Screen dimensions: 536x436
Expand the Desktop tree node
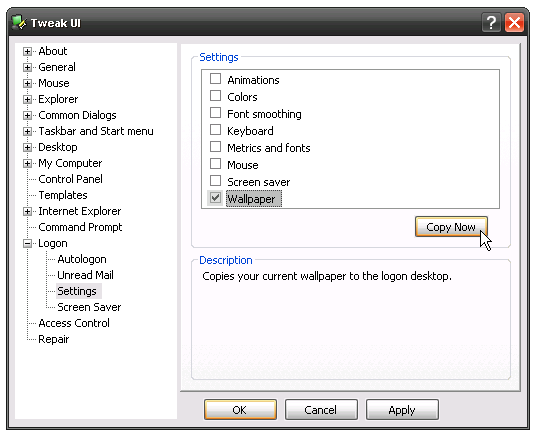(27, 147)
